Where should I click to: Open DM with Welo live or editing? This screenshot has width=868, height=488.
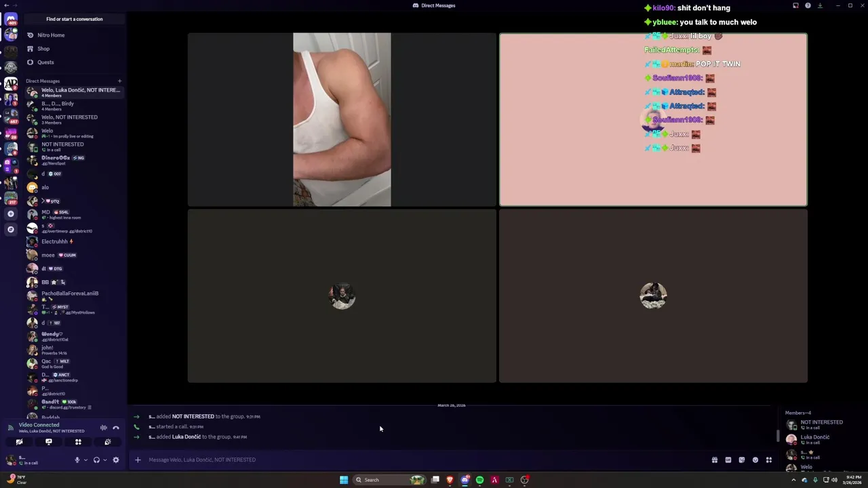[x=75, y=133]
